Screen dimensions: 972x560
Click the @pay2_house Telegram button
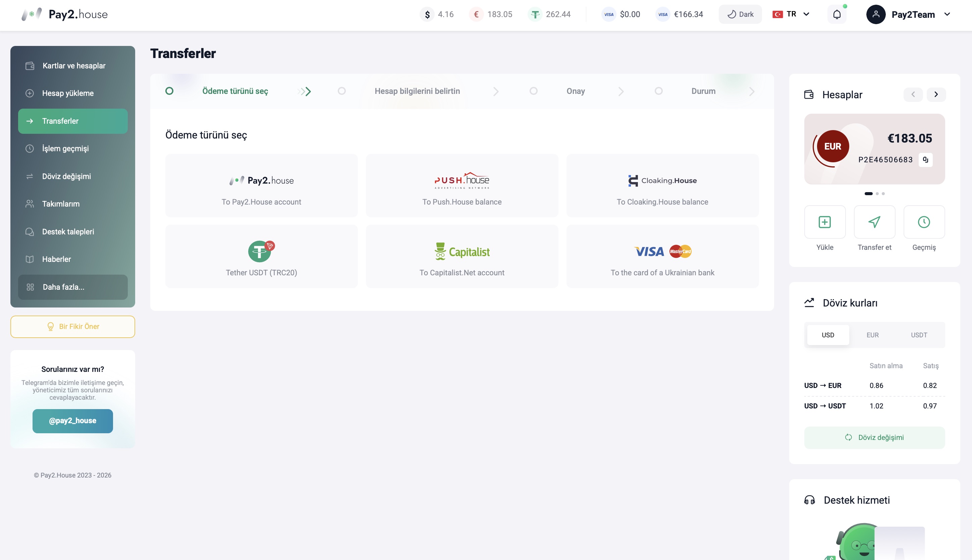[x=73, y=421]
